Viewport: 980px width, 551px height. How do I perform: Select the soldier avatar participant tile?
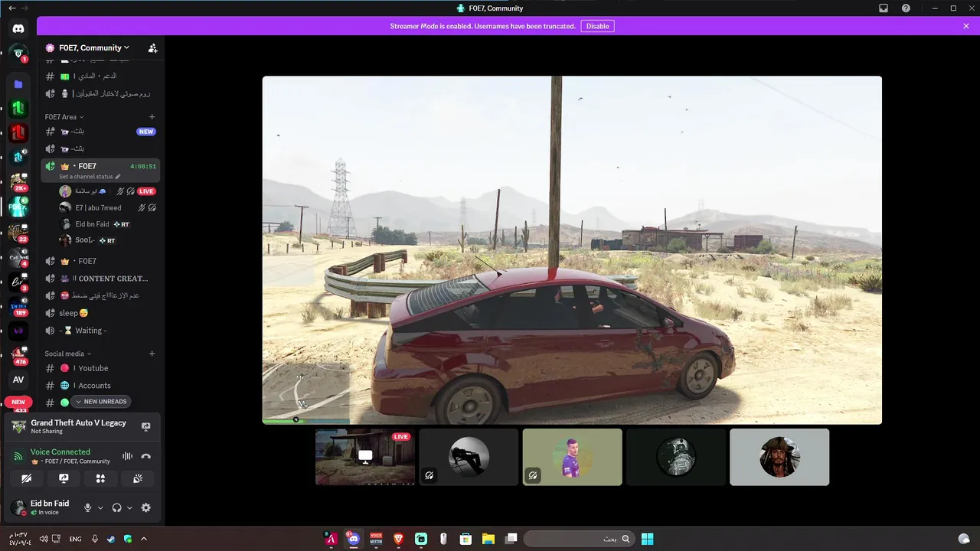coord(676,457)
